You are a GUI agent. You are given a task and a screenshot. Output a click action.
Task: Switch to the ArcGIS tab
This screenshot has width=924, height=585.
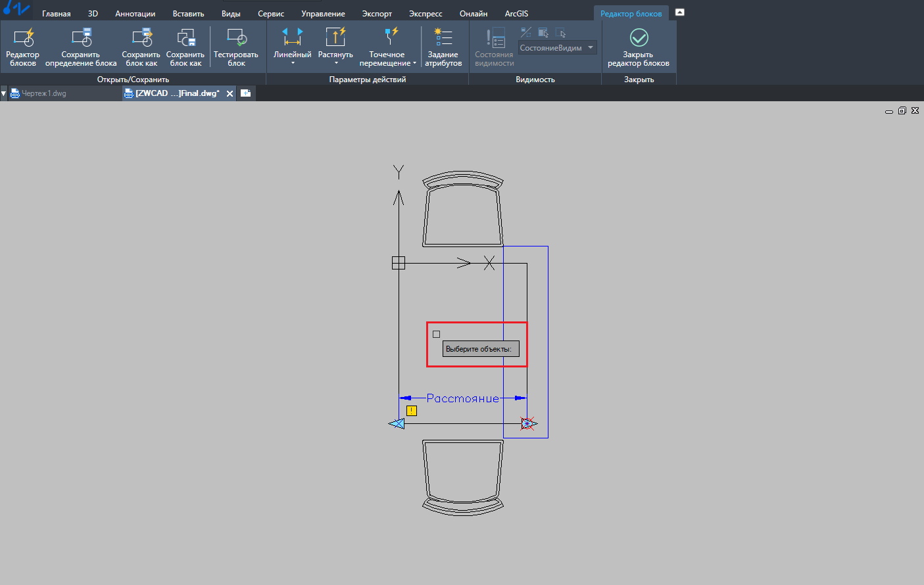(x=516, y=14)
